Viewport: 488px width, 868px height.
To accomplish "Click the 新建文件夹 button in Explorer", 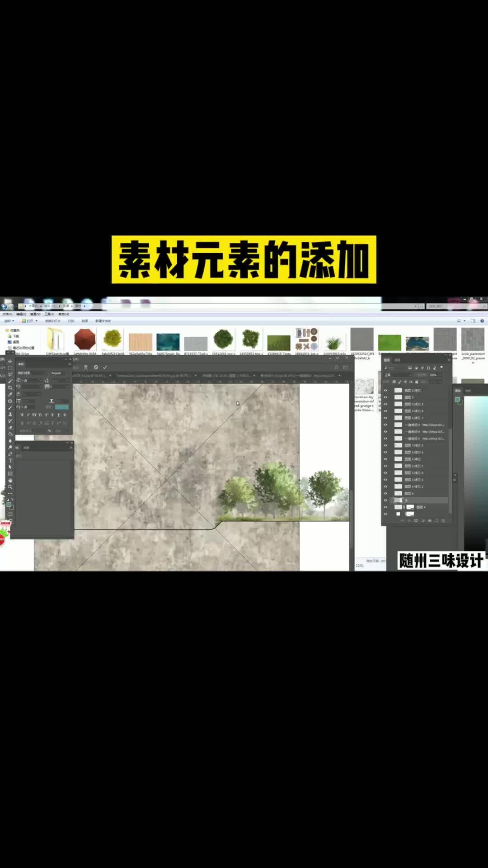I will [x=103, y=321].
